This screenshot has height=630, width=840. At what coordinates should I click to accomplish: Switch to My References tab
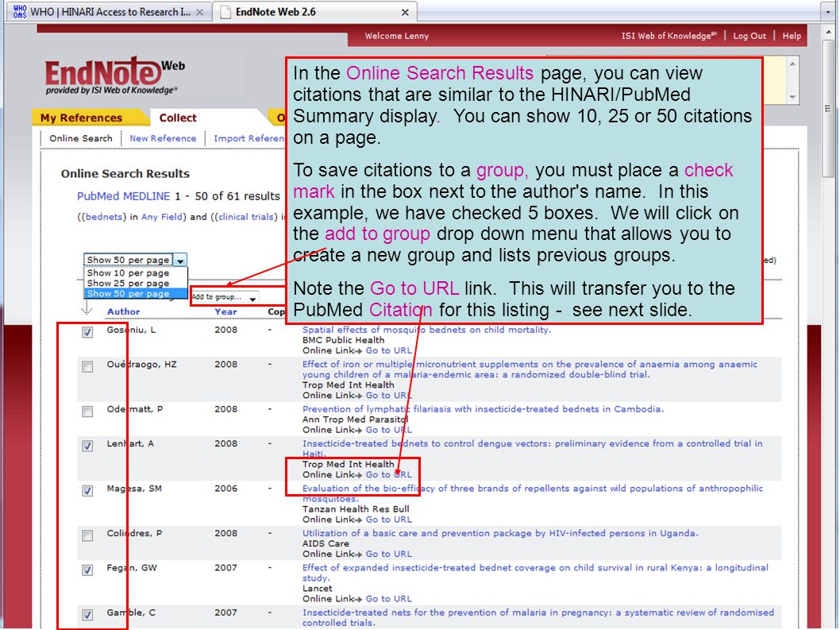82,118
